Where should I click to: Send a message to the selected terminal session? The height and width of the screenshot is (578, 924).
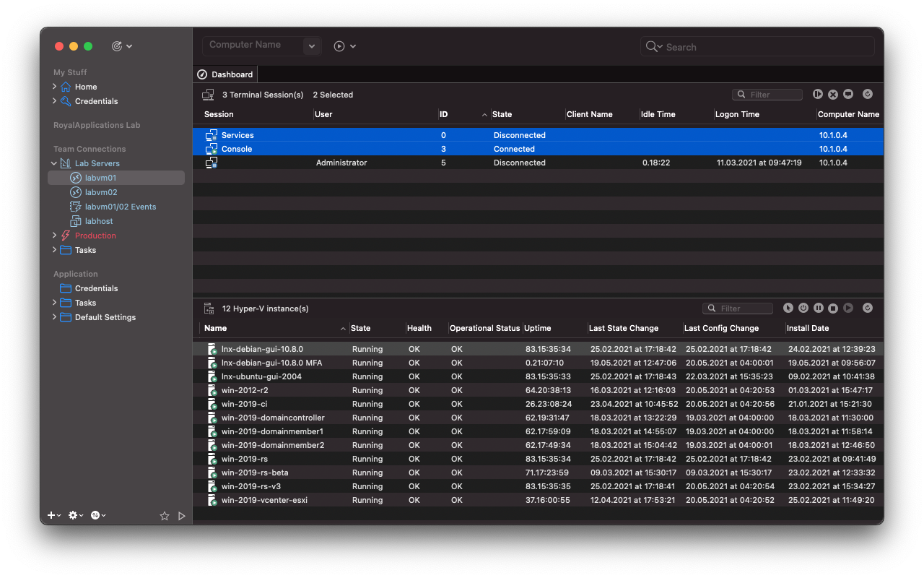tap(848, 94)
